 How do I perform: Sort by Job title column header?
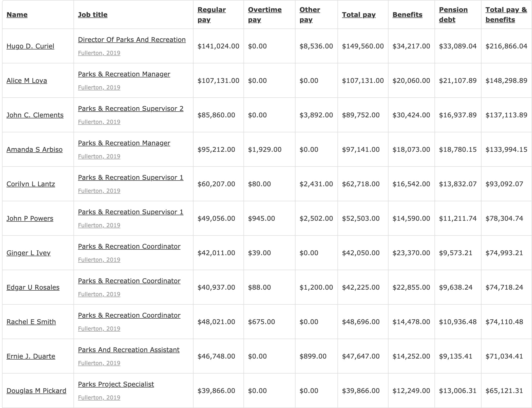(x=92, y=15)
